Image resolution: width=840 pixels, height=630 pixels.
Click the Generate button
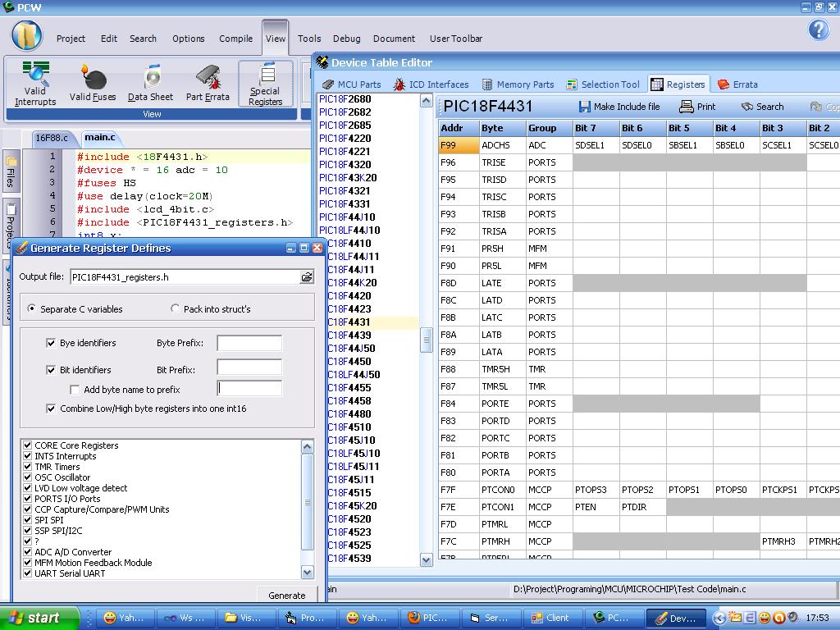287,596
